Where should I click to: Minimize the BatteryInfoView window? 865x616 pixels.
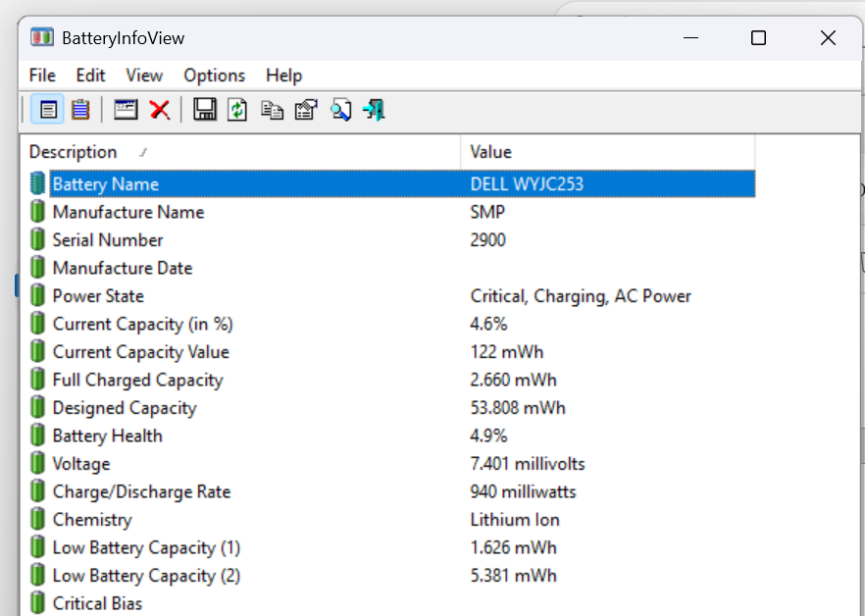click(x=690, y=38)
